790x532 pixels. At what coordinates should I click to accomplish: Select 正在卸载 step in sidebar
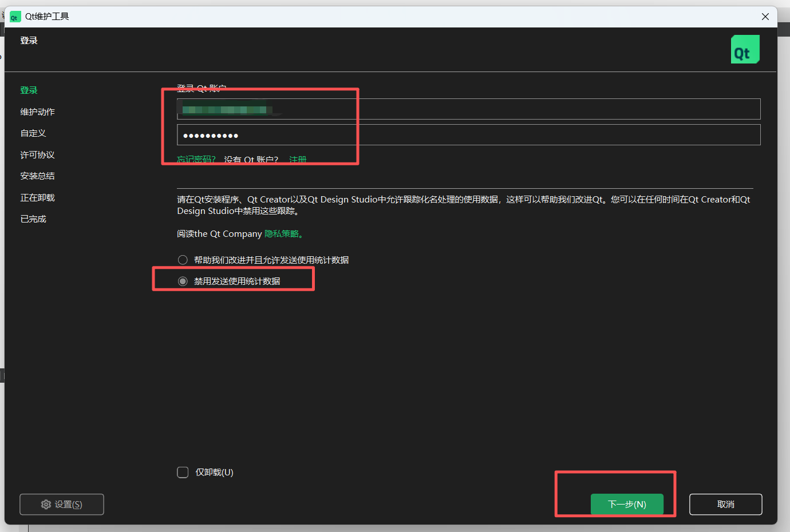(38, 198)
